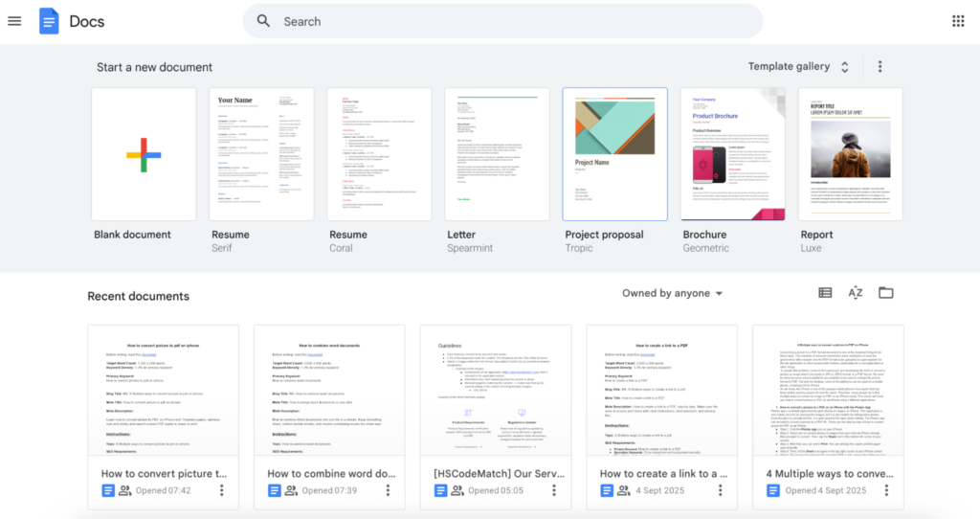
Task: Choose the Resume Serif template
Action: (261, 154)
